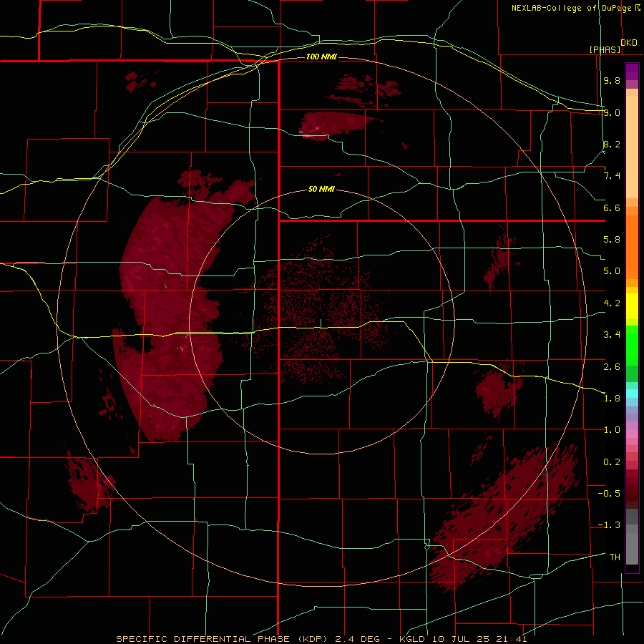This screenshot has width=644, height=644.
Task: Click the 3.4 scale label
Action: click(612, 335)
